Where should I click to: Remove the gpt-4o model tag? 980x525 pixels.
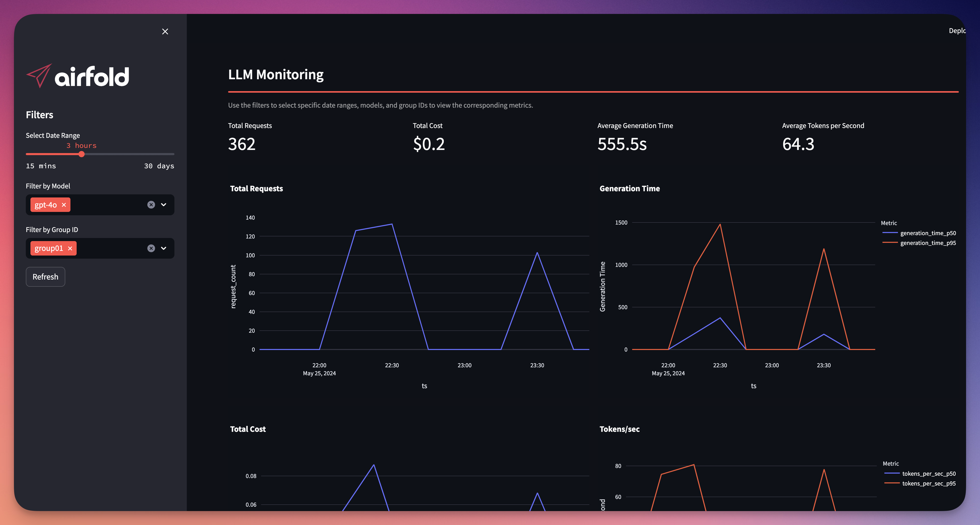[x=64, y=205]
